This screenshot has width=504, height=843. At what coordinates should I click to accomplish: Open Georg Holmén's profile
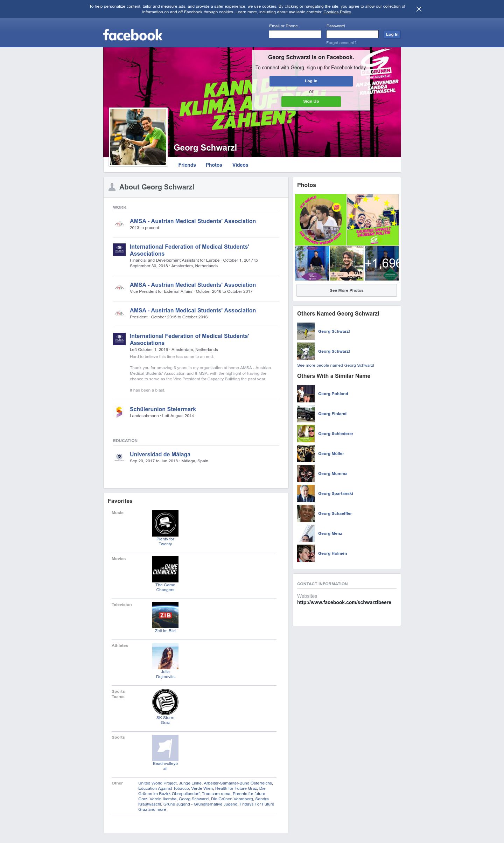(332, 553)
